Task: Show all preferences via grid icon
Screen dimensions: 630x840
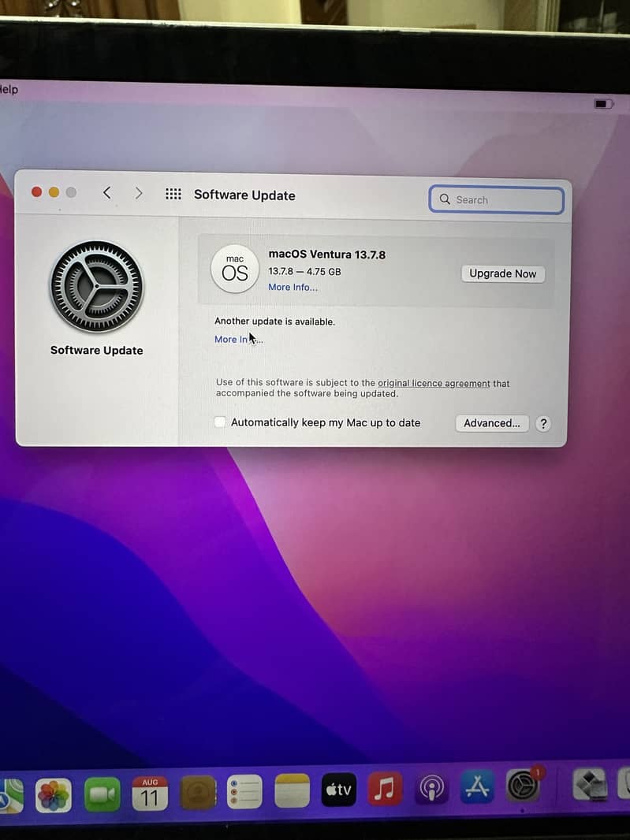Action: pyautogui.click(x=173, y=193)
